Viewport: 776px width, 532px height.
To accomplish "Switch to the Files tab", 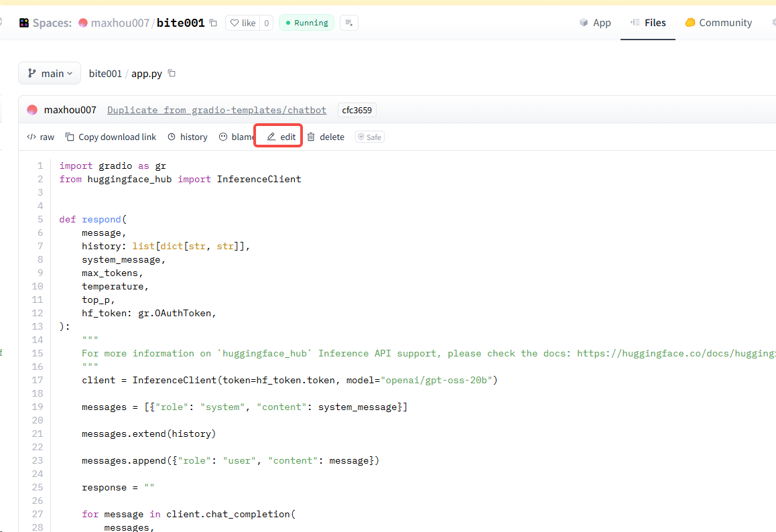I will pos(648,23).
